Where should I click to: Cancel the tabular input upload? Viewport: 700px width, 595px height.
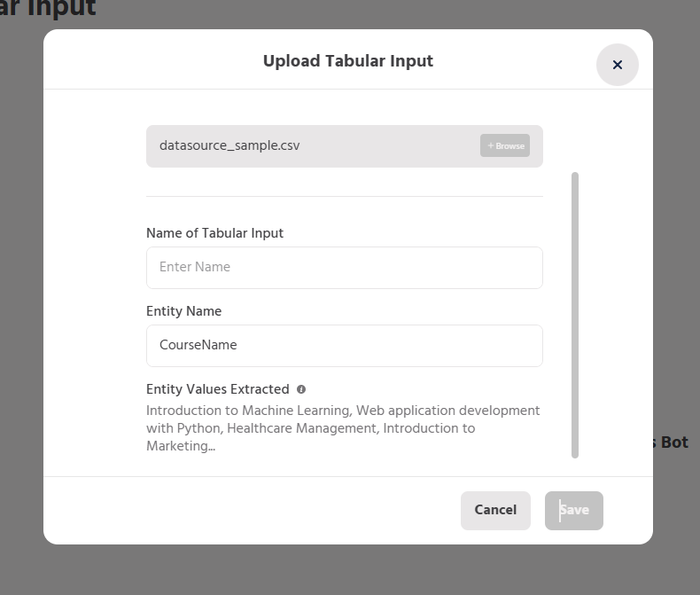pyautogui.click(x=495, y=510)
